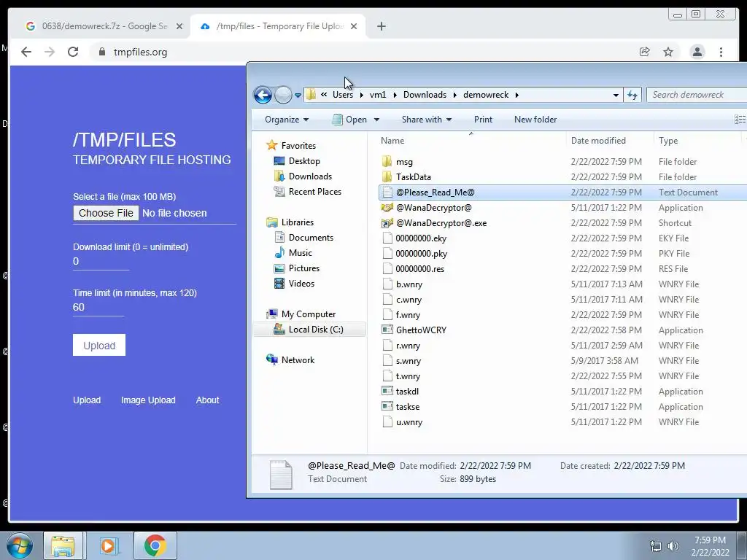
Task: View site lock information for tmpfiles.org
Action: coord(102,52)
